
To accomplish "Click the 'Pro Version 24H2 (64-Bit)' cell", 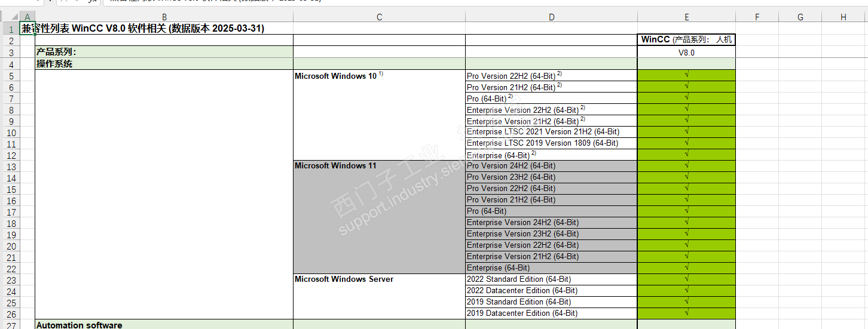I will point(551,166).
